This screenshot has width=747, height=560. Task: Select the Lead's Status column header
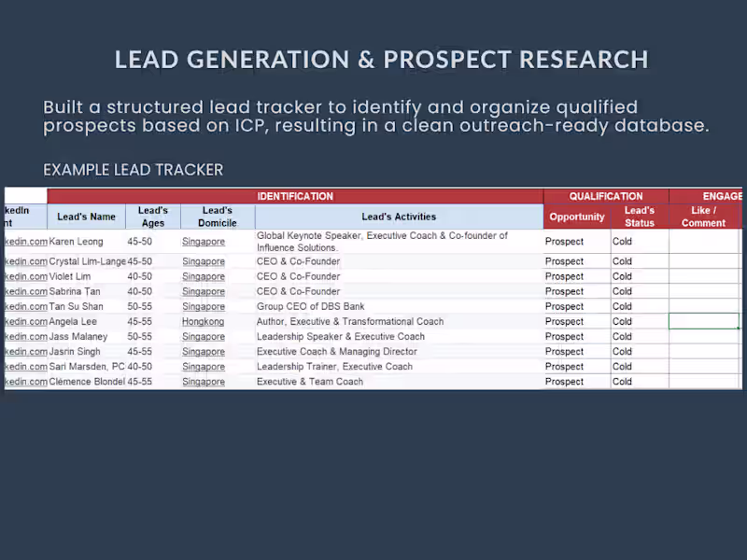click(x=640, y=217)
